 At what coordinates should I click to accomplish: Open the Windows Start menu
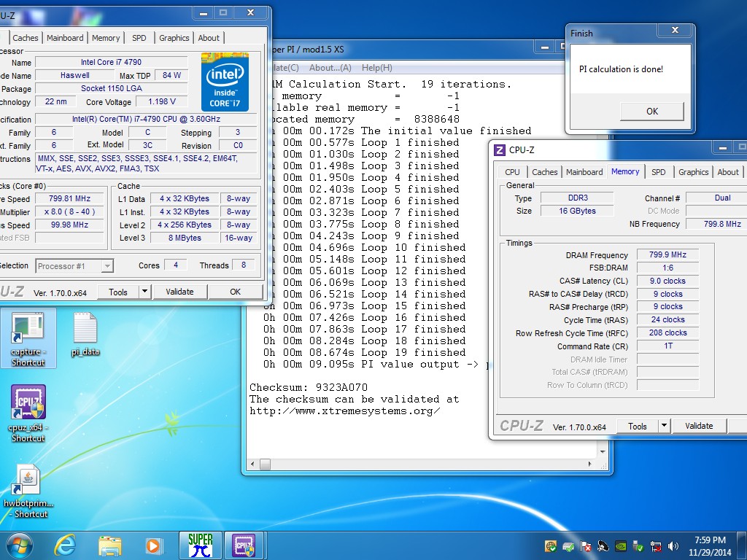click(19, 545)
